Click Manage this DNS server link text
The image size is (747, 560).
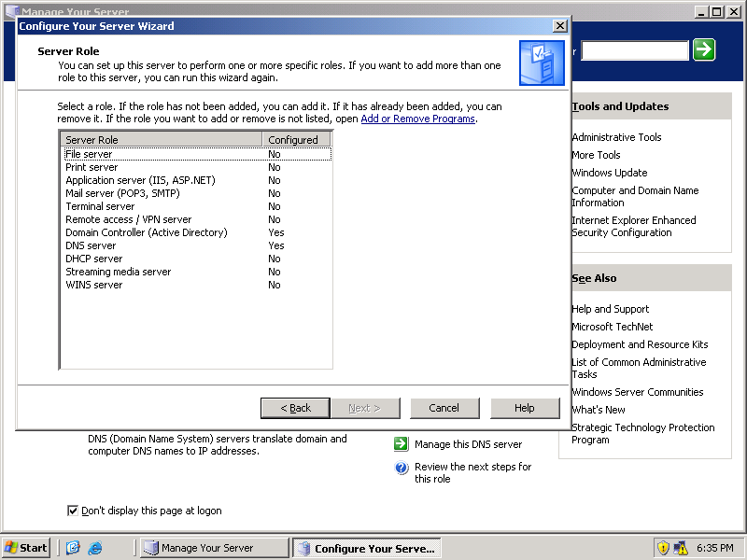469,444
